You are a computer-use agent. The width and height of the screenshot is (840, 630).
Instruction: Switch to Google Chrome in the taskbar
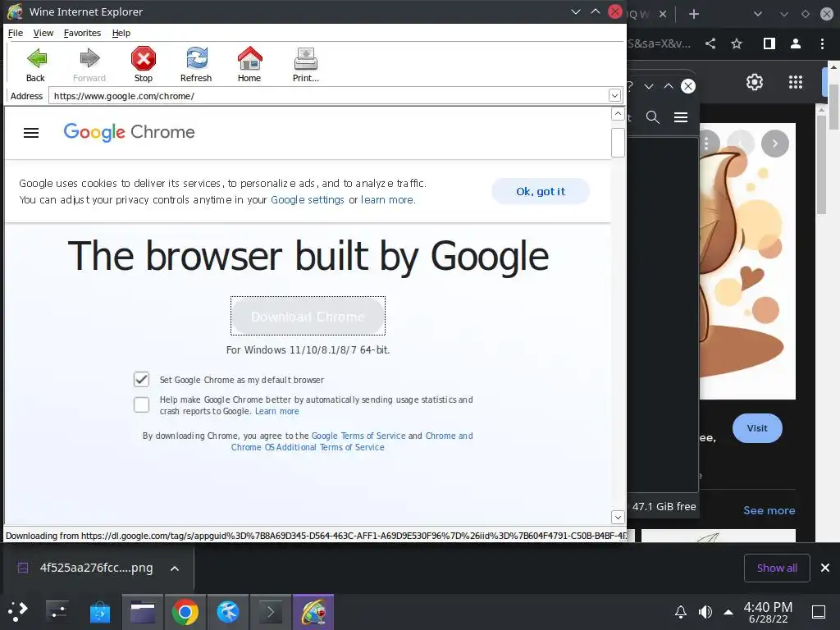[x=185, y=612]
